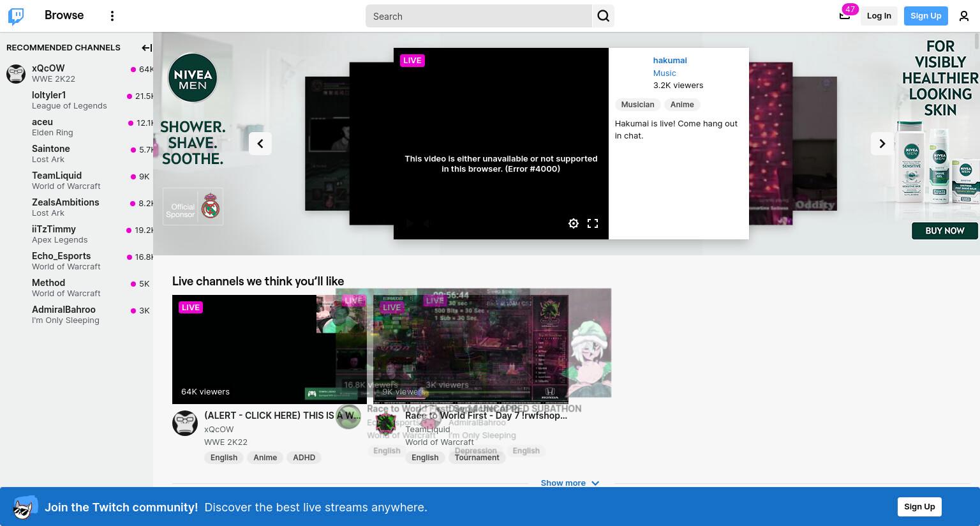Image resolution: width=980 pixels, height=526 pixels.
Task: Click Race to World First Day 7 title
Action: click(486, 416)
